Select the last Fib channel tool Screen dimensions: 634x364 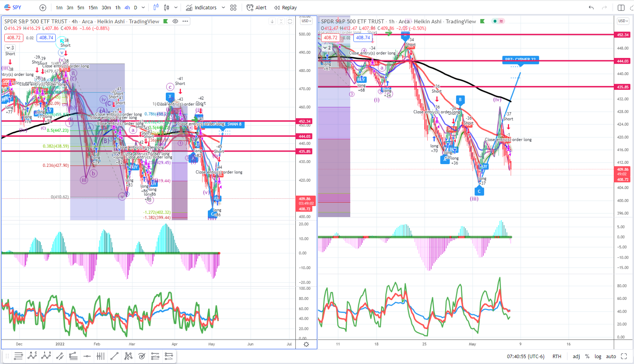169,356
